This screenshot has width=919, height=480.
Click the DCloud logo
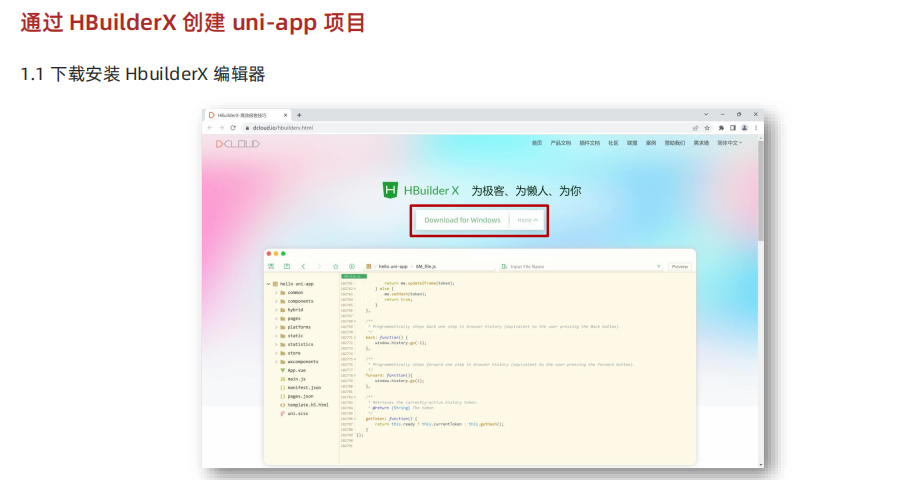[237, 144]
